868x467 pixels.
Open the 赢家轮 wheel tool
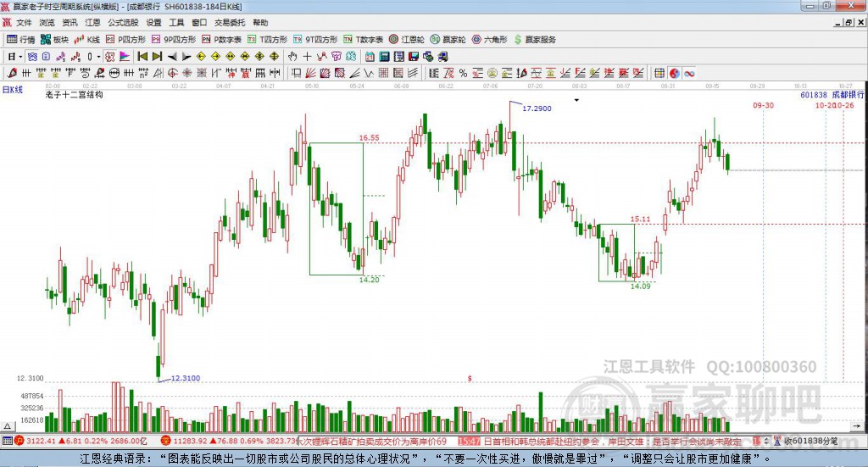click(448, 39)
